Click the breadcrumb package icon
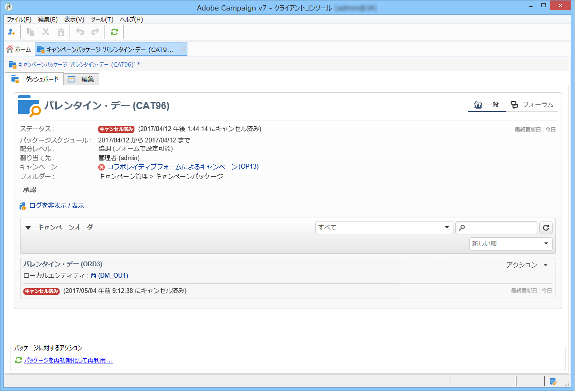 13,64
